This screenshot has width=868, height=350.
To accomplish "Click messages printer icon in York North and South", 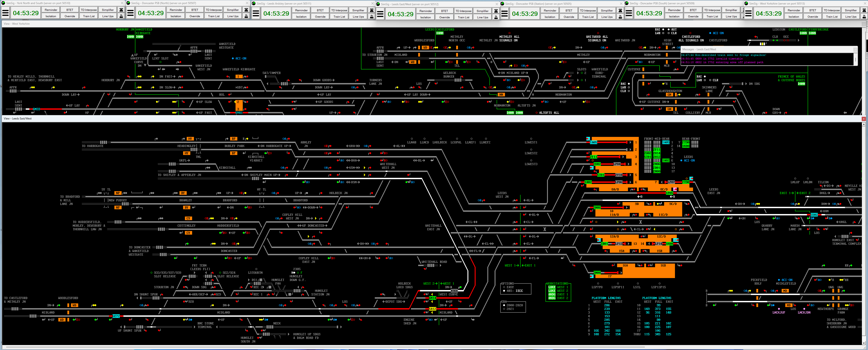I will click(121, 16).
